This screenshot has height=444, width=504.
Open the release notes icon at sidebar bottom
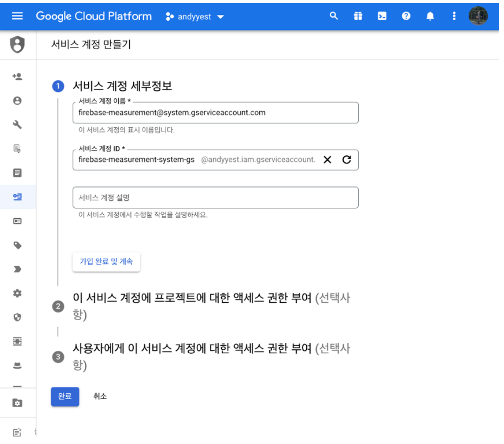coord(17,432)
